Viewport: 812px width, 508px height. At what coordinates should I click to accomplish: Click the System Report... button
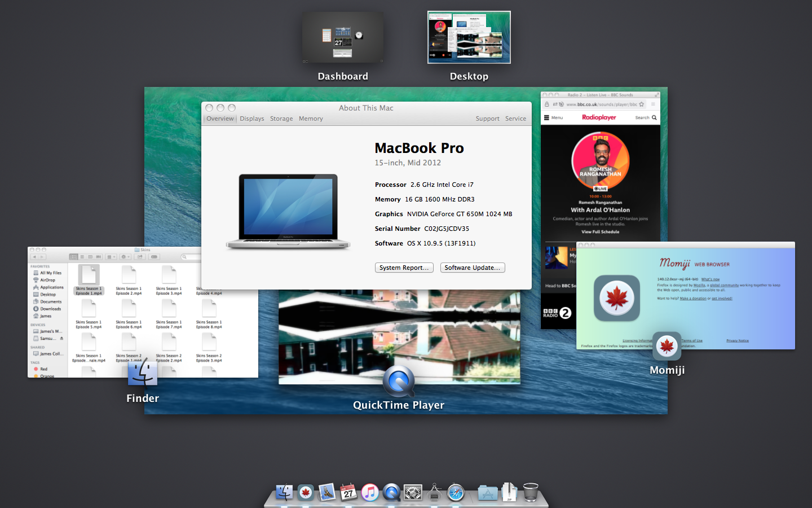(404, 268)
